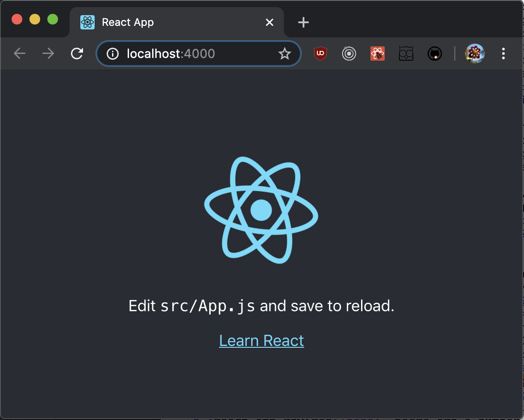The width and height of the screenshot is (524, 420).
Task: Follow the Learn React link
Action: pos(262,341)
